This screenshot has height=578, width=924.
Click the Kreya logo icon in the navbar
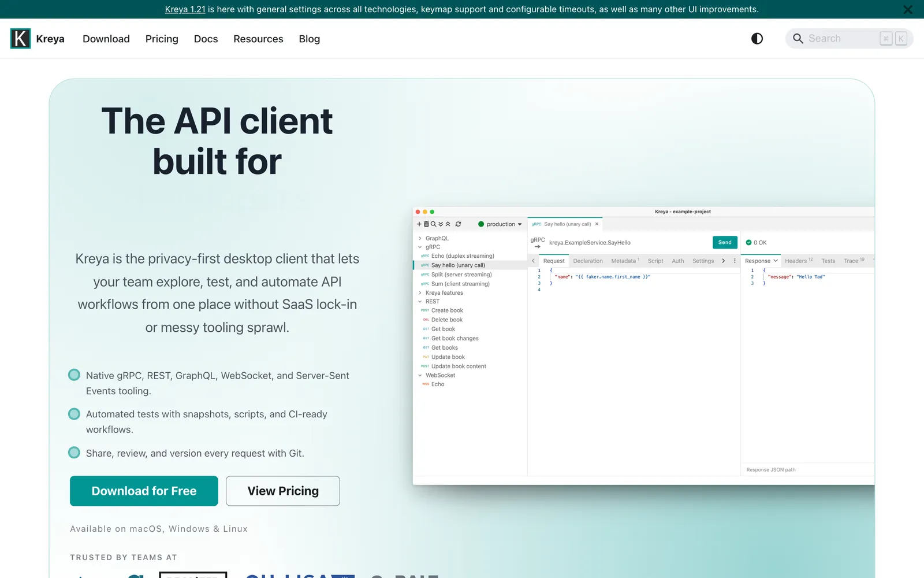(20, 39)
